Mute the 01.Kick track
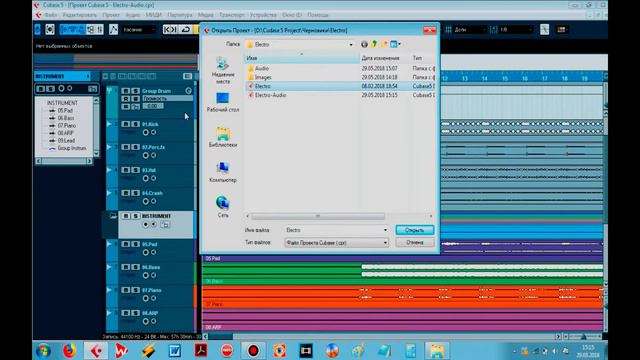 point(126,124)
